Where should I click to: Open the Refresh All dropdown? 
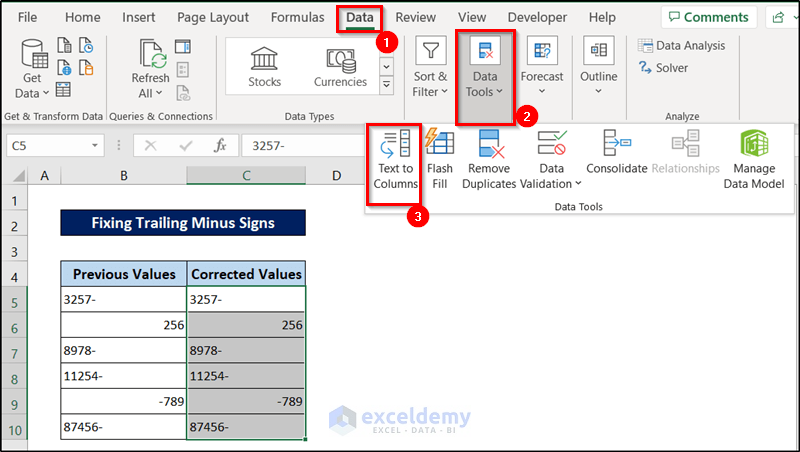click(x=150, y=69)
